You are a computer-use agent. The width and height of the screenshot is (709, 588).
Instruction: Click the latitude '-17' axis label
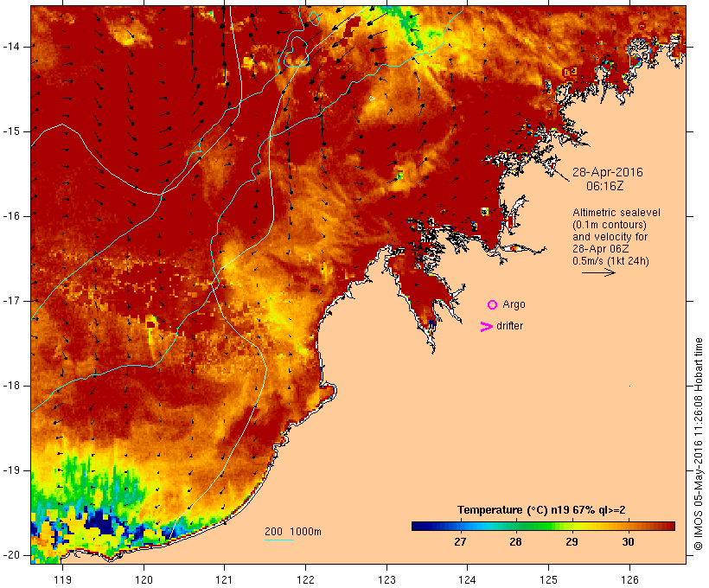pos(11,301)
